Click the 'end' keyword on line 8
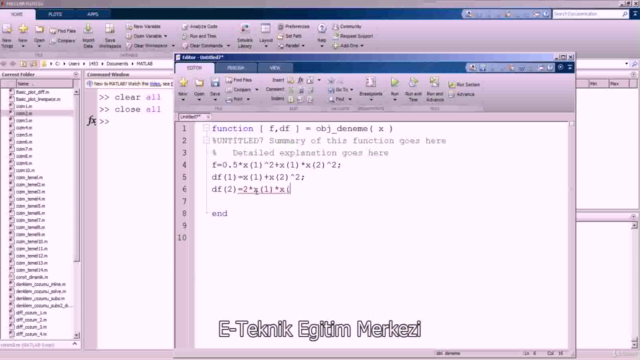Screen dimensions: 640x360 click(220, 214)
